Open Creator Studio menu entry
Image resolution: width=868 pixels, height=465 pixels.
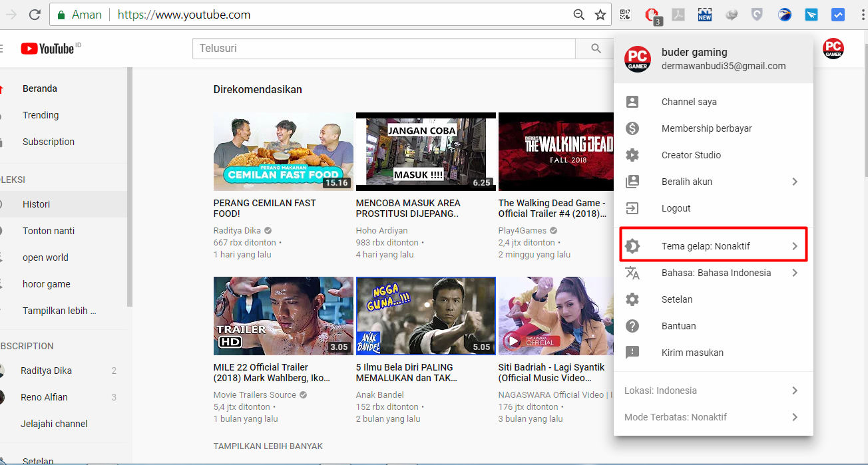click(713, 155)
